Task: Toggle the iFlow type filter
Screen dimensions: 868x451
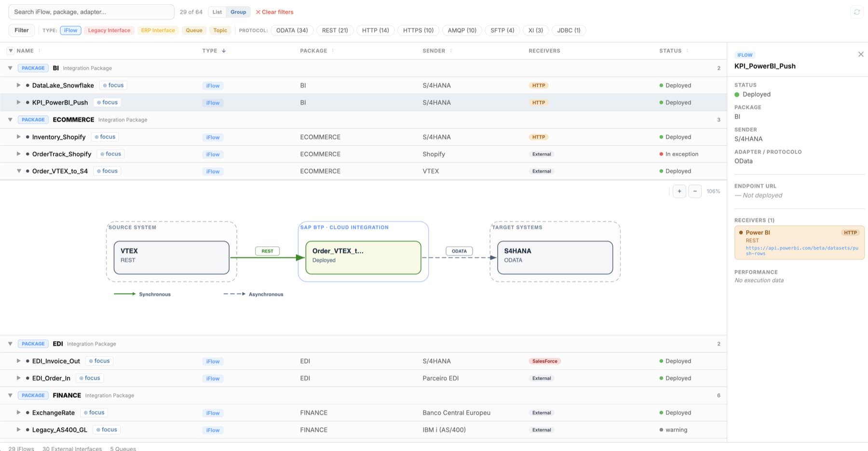Action: point(70,30)
